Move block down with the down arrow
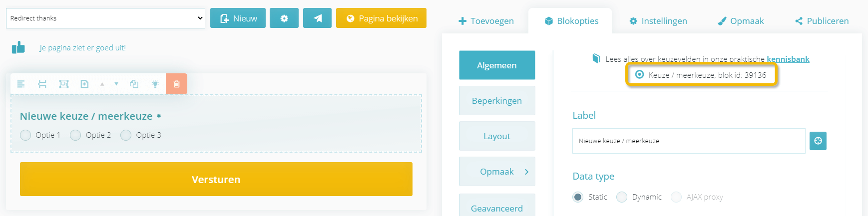The width and height of the screenshot is (868, 216). click(x=116, y=84)
